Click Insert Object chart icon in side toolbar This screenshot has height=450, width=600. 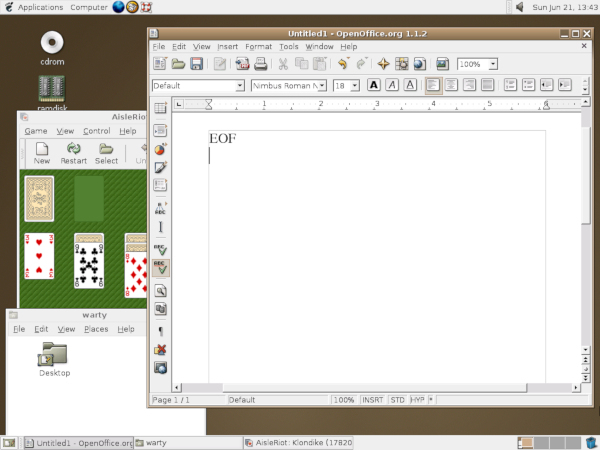click(x=160, y=149)
